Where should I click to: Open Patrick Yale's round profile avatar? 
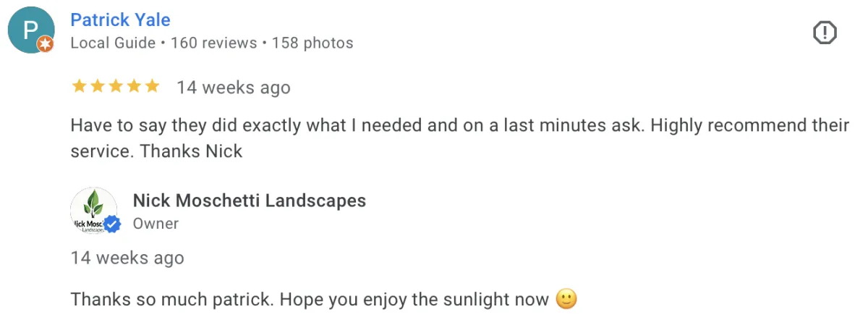30,30
